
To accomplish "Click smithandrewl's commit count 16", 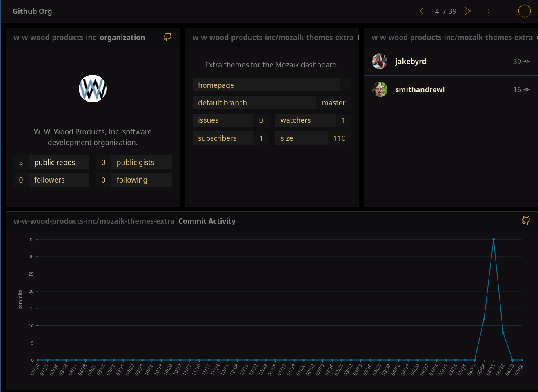I will (x=517, y=89).
